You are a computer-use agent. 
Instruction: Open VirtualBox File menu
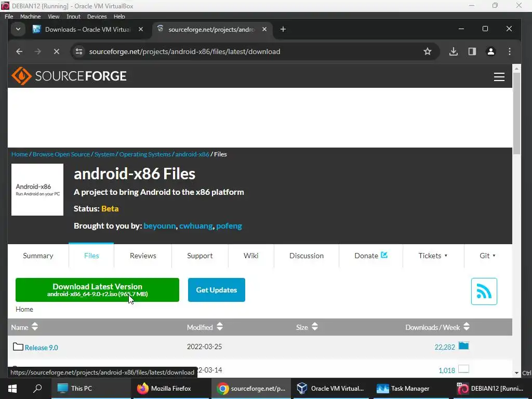point(9,17)
